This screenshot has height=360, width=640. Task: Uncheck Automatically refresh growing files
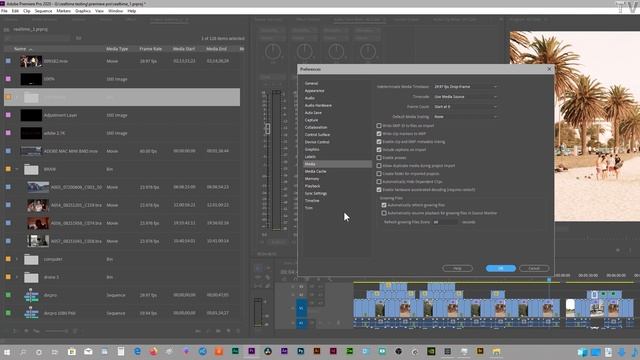[384, 205]
